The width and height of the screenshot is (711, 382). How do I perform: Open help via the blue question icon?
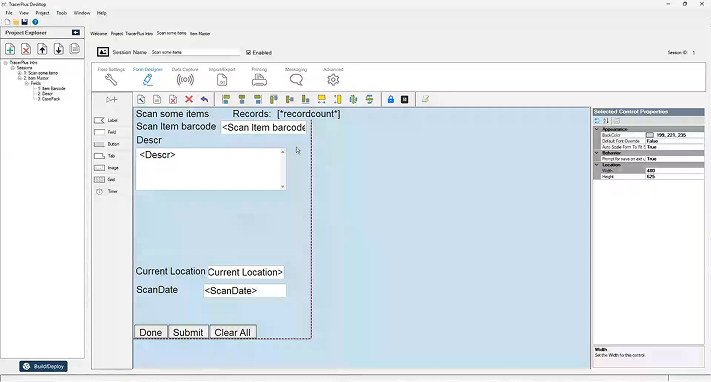[35, 22]
